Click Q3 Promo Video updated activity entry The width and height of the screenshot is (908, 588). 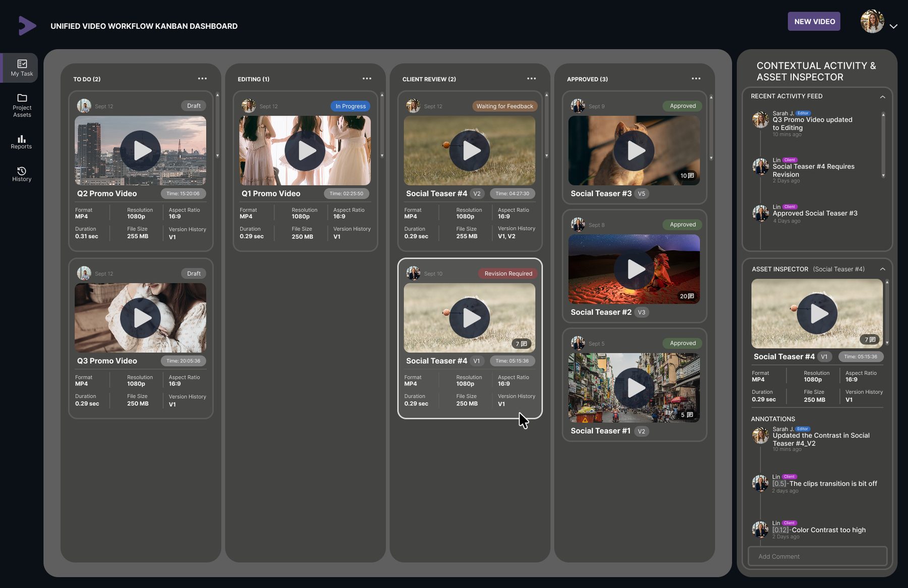tap(812, 124)
